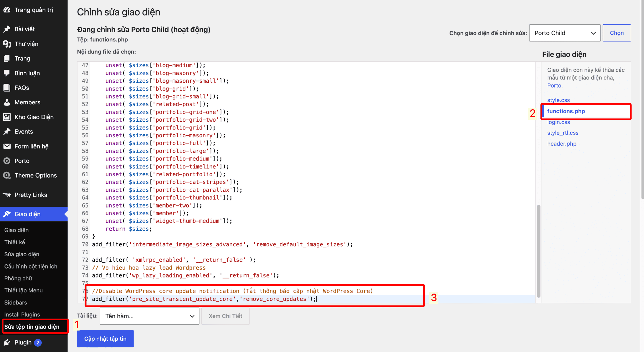Open Sửa giao diện submenu item
644x352 pixels.
[x=22, y=254]
